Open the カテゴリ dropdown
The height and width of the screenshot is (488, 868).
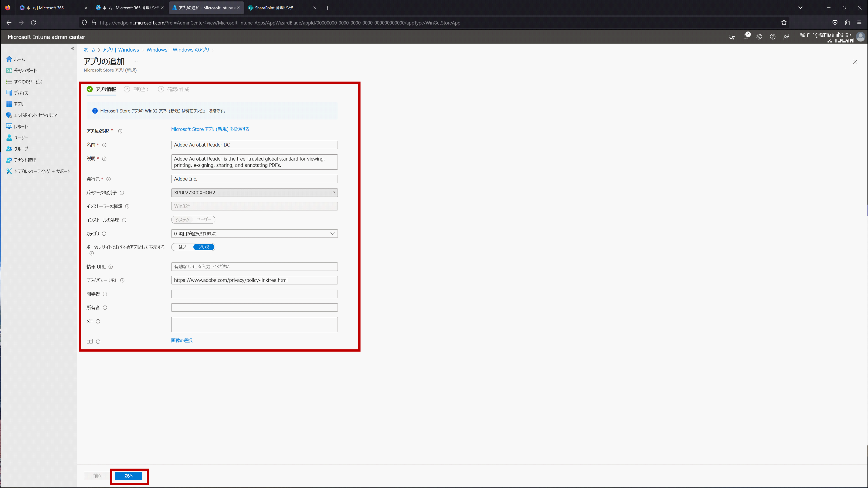coord(254,234)
